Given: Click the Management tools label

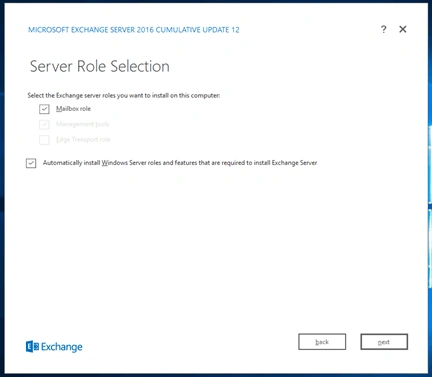Looking at the screenshot, I should 83,124.
